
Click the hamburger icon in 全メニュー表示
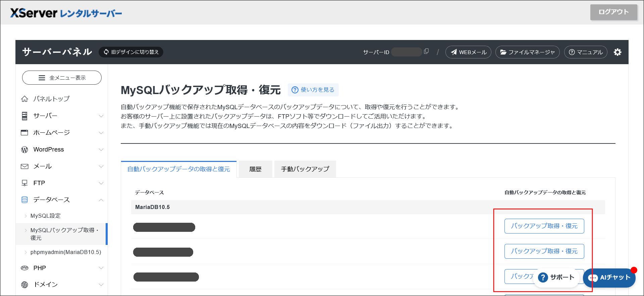tap(42, 78)
